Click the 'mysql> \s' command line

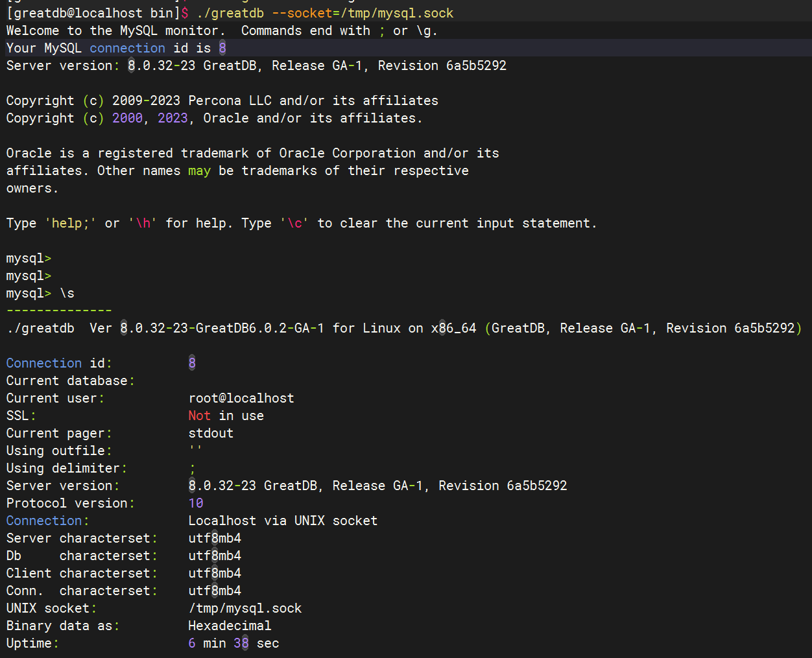pyautogui.click(x=40, y=293)
